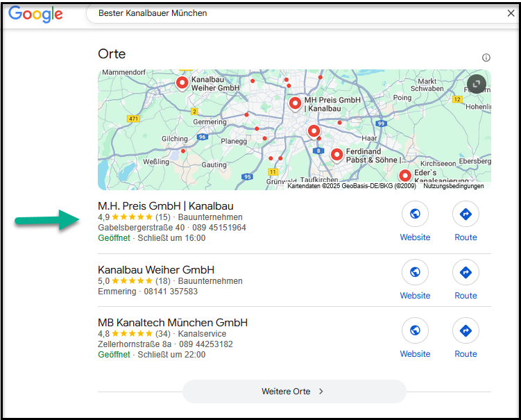The height and width of the screenshot is (420, 521).
Task: Open website of M.H. Preis GmbH
Action: click(415, 215)
